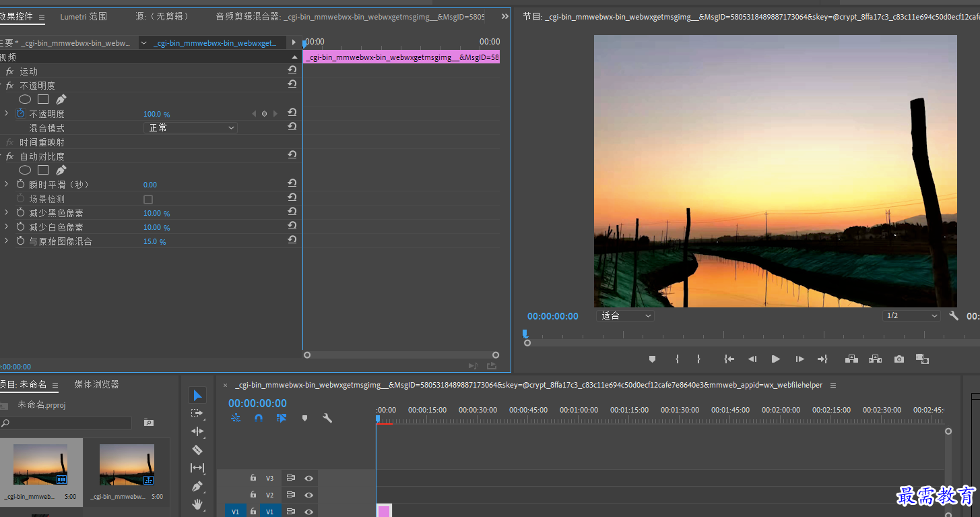This screenshot has height=517, width=980.
Task: Switch to 源:(无剪辑) tab
Action: pos(162,16)
